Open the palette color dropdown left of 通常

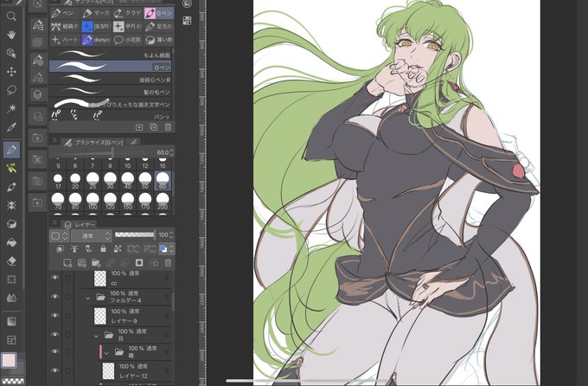(x=60, y=235)
